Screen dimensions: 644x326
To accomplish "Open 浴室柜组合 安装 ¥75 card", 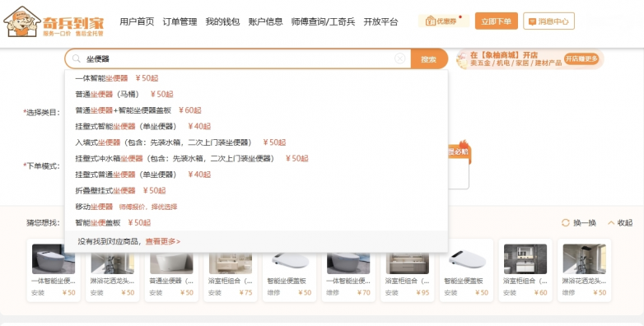I will point(231,270).
